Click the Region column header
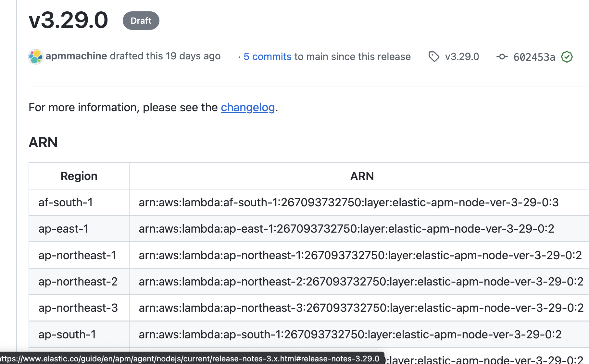589x364 pixels. click(x=79, y=176)
